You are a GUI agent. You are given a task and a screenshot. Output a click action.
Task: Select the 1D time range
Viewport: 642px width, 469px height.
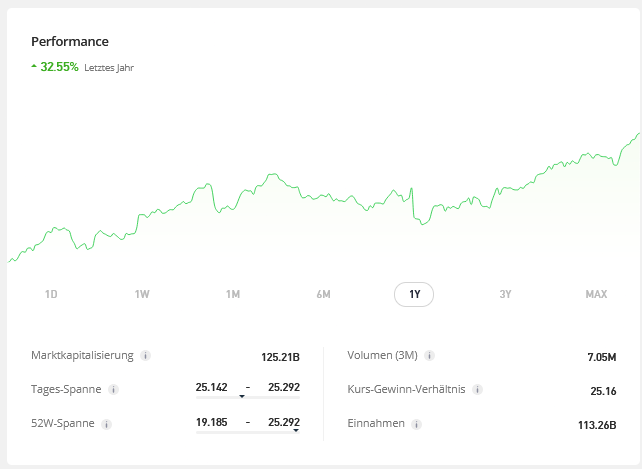51,294
